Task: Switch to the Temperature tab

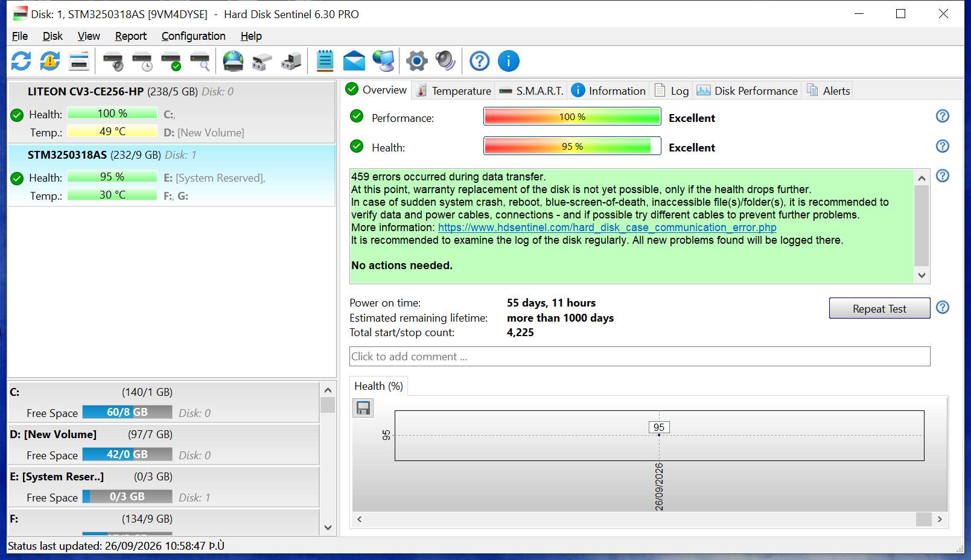Action: pos(454,91)
